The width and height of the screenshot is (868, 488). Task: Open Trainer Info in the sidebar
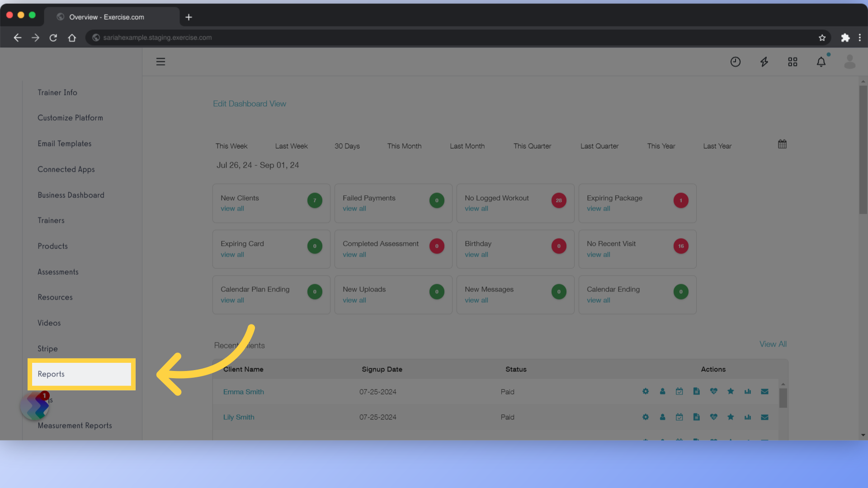57,93
